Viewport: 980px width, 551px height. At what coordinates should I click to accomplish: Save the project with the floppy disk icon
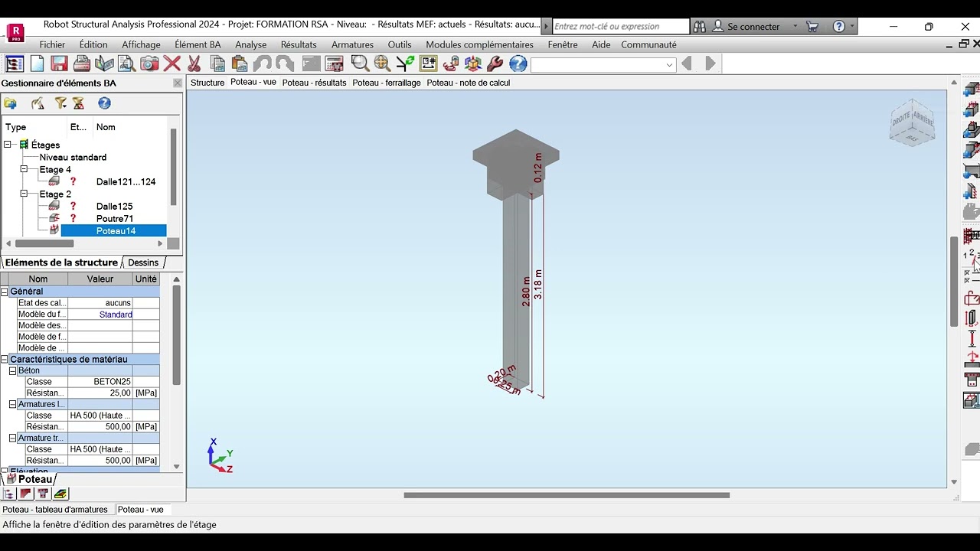click(x=59, y=64)
